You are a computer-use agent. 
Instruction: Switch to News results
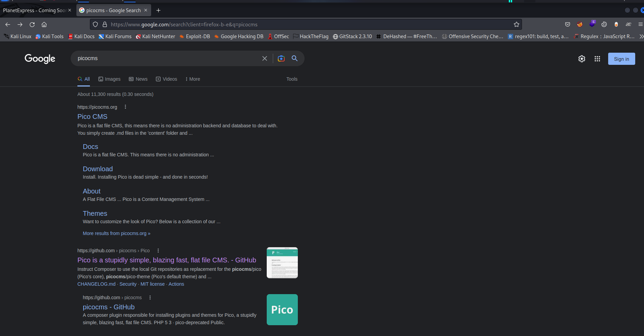138,79
